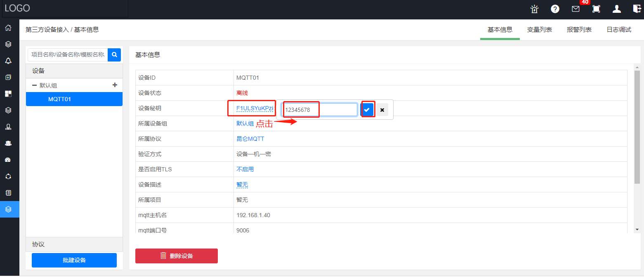
Task: Open the 日志调试 tab
Action: tap(618, 30)
